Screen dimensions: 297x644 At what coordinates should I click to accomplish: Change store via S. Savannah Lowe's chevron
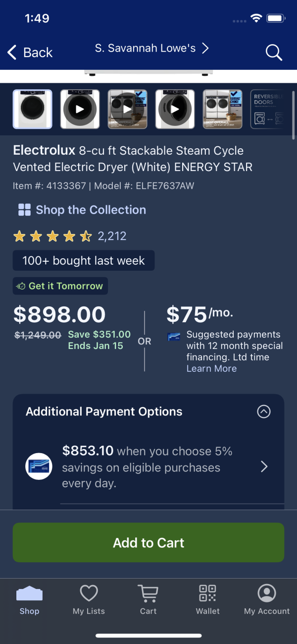pos(205,48)
